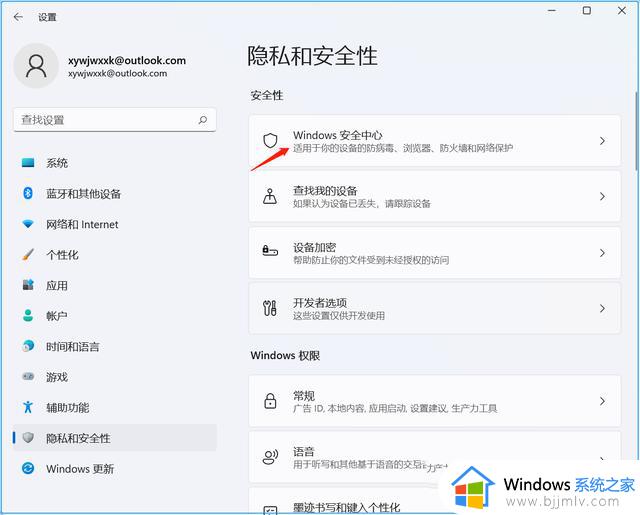
Task: Maximize the settings window
Action: pyautogui.click(x=587, y=10)
